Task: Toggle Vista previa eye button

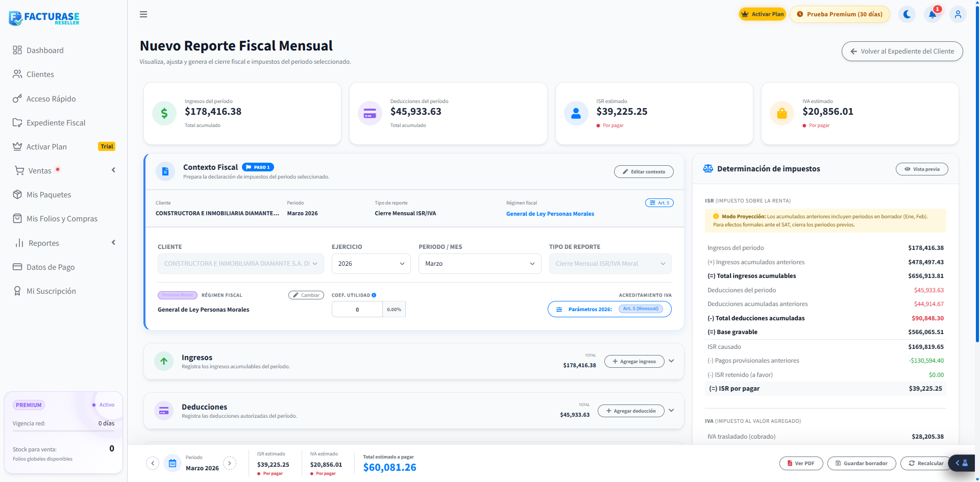Action: (922, 169)
